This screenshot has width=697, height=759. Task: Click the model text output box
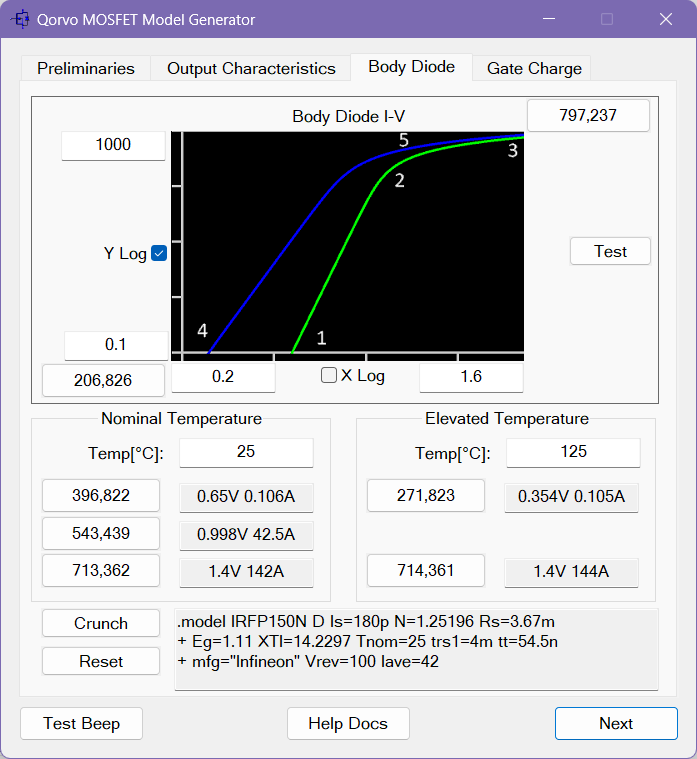coord(416,649)
